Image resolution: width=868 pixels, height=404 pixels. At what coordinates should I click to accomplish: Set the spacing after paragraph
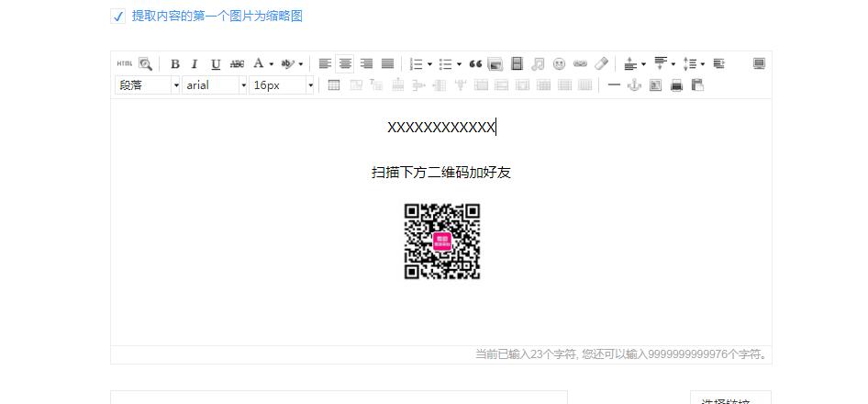tap(660, 64)
